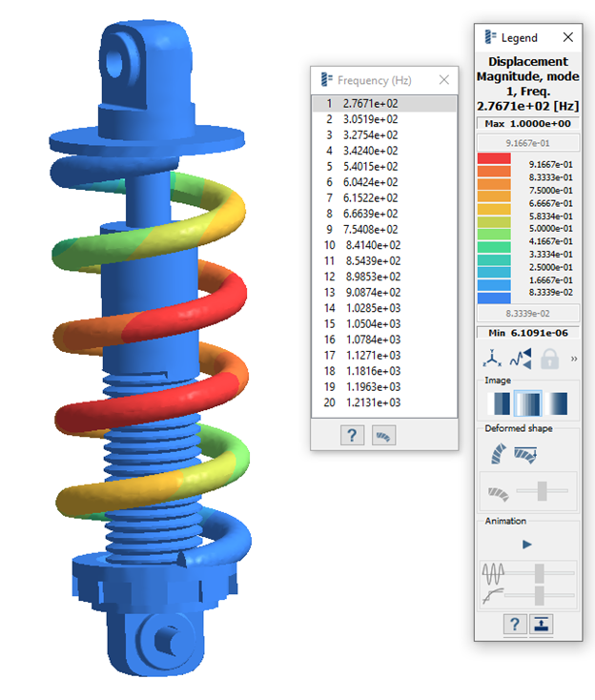Click the Legend panel title icon

point(490,36)
